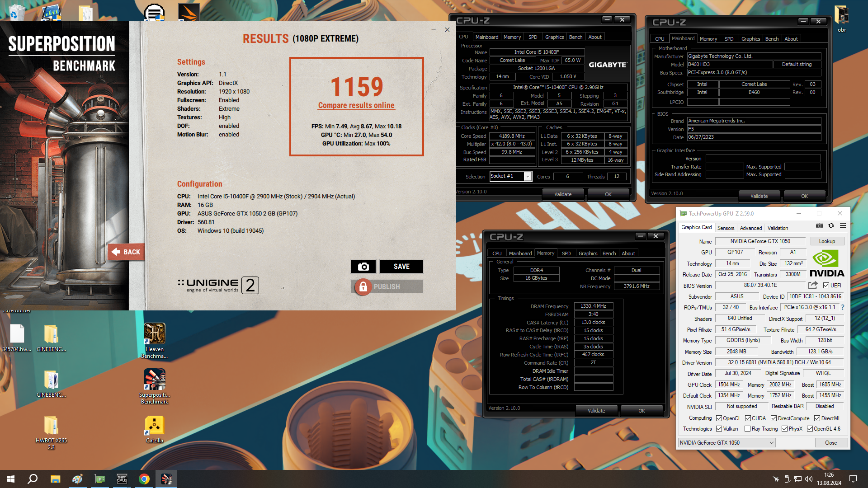Open HWBOT X265 2.3 folder
Screen dimensions: 868x488
click(x=51, y=433)
